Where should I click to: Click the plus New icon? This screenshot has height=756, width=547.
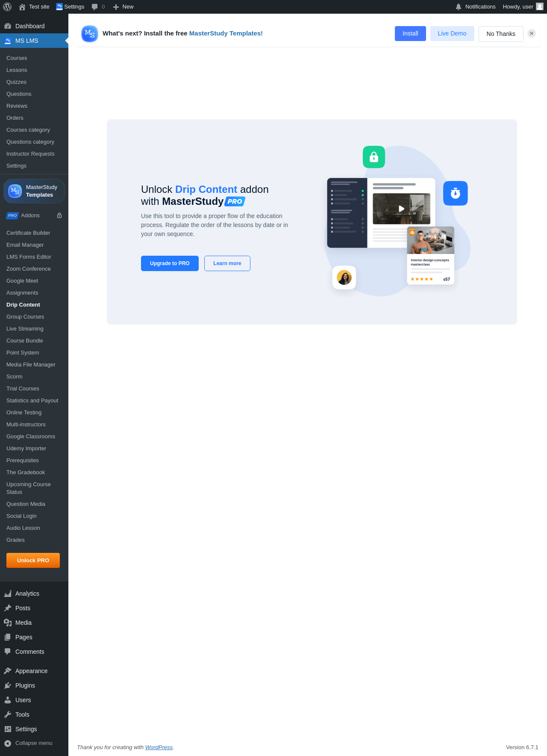pos(116,7)
